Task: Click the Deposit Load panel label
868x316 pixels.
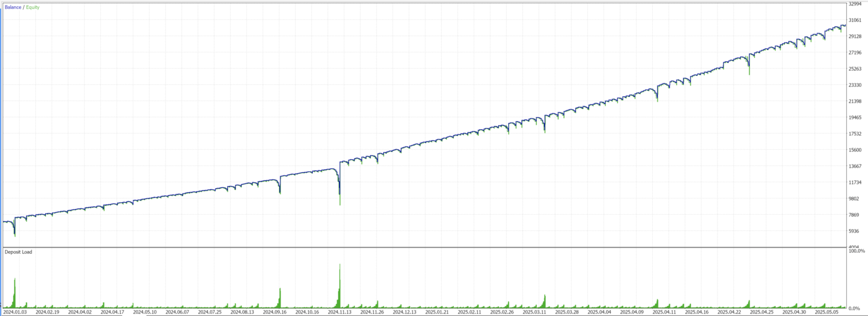Action: click(19, 252)
